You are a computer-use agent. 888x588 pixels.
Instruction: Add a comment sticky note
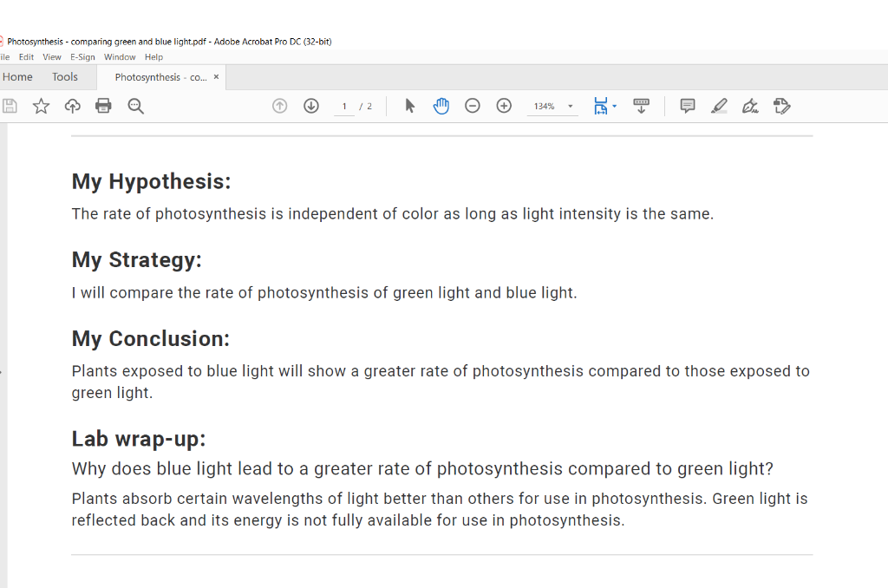688,106
